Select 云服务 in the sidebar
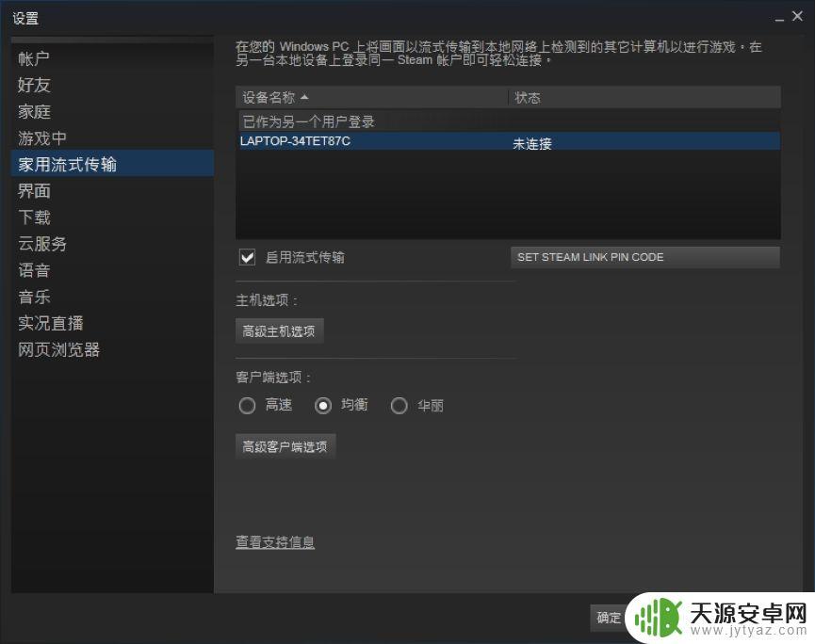Viewport: 815px width, 644px height. 112,244
